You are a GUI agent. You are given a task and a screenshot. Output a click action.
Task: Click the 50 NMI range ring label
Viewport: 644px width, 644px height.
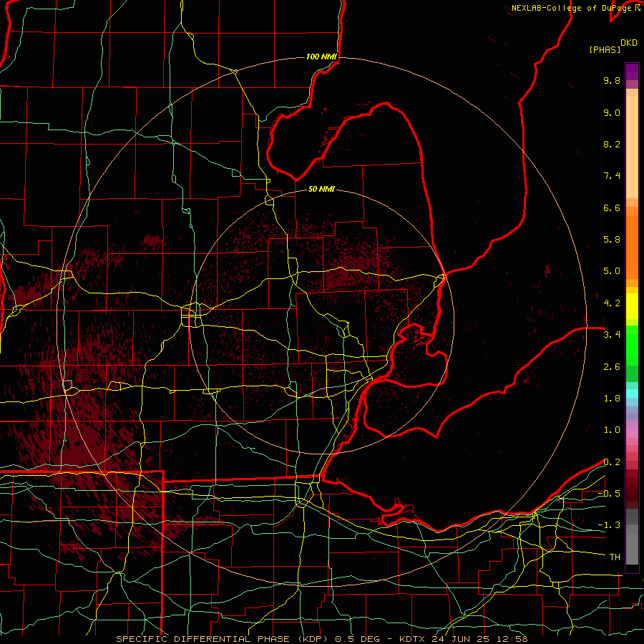point(321,189)
